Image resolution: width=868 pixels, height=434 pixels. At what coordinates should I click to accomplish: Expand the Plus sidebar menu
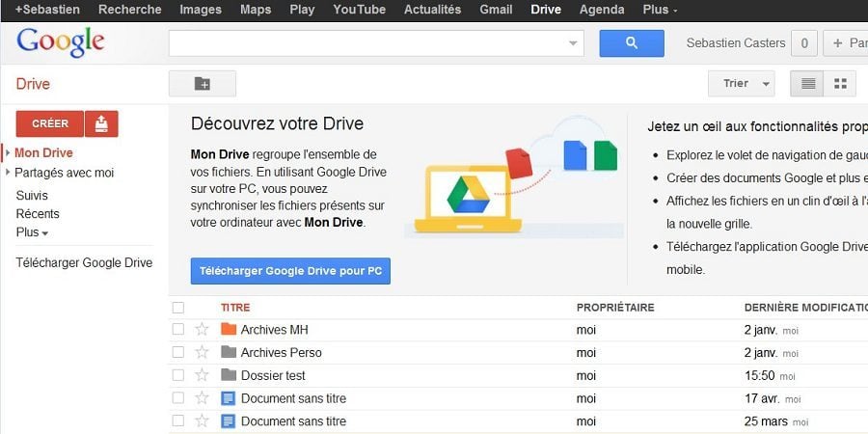coord(32,232)
